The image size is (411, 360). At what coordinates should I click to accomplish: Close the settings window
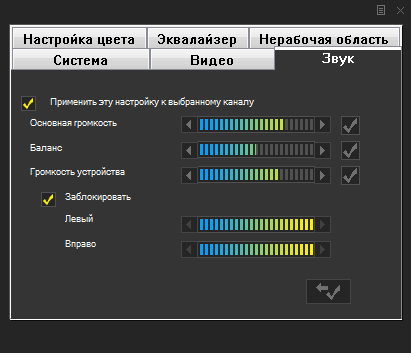point(400,10)
